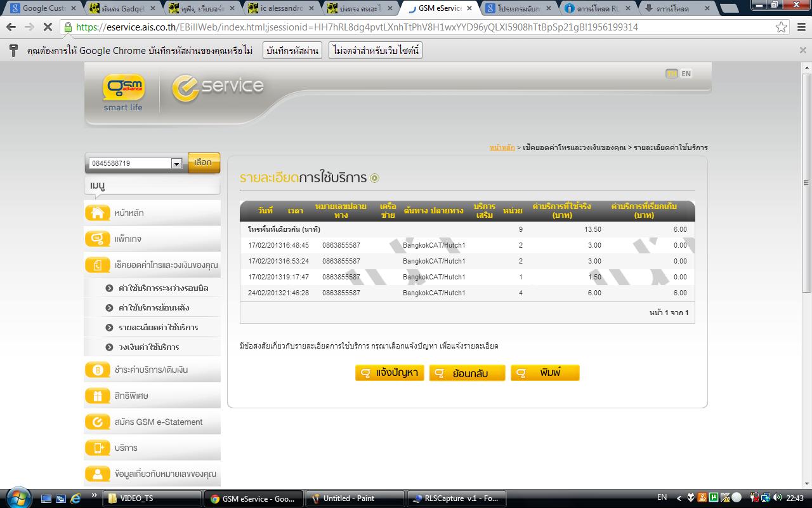Switch site language to TH

[671, 74]
